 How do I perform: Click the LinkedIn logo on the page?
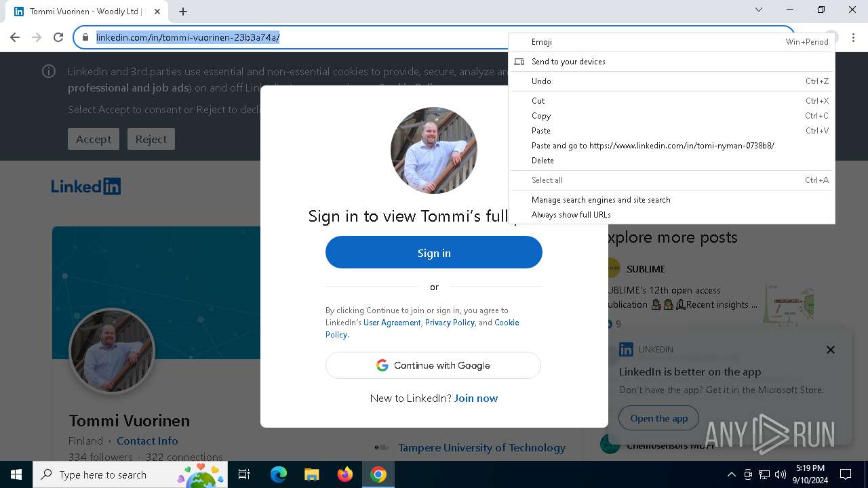tap(86, 186)
